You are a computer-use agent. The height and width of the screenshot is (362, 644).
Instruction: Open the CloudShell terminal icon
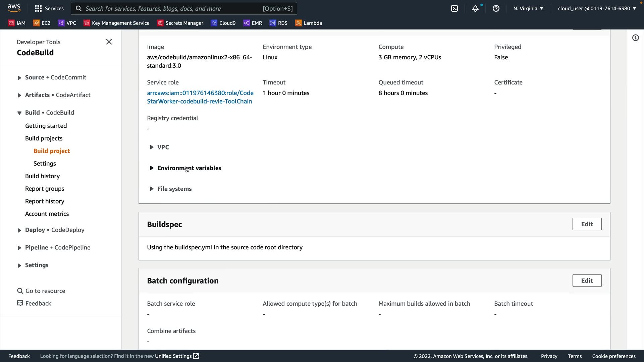click(x=454, y=8)
